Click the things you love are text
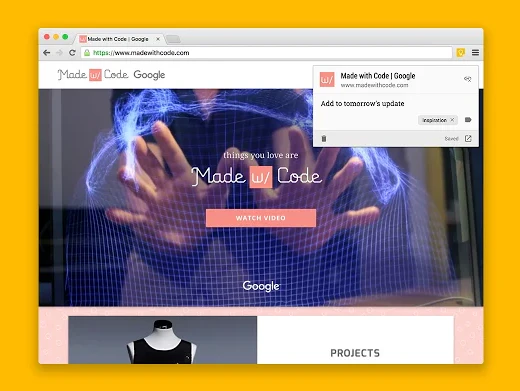The width and height of the screenshot is (520, 391). pyautogui.click(x=261, y=155)
